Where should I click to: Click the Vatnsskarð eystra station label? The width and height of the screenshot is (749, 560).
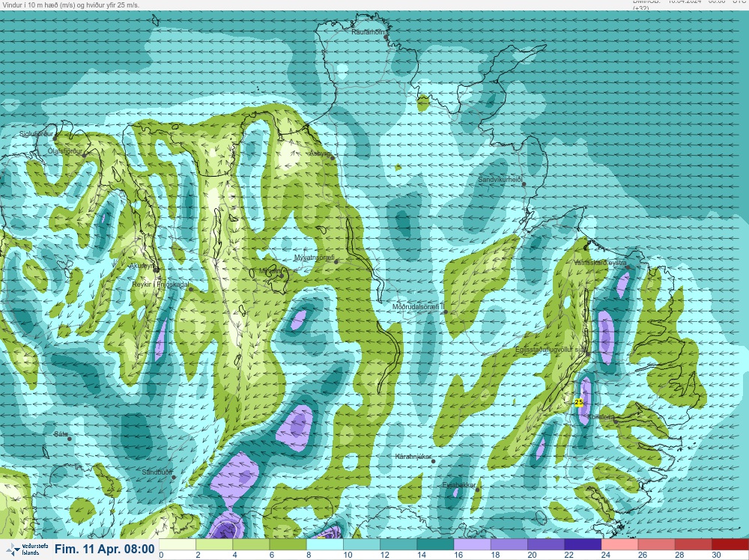600,263
